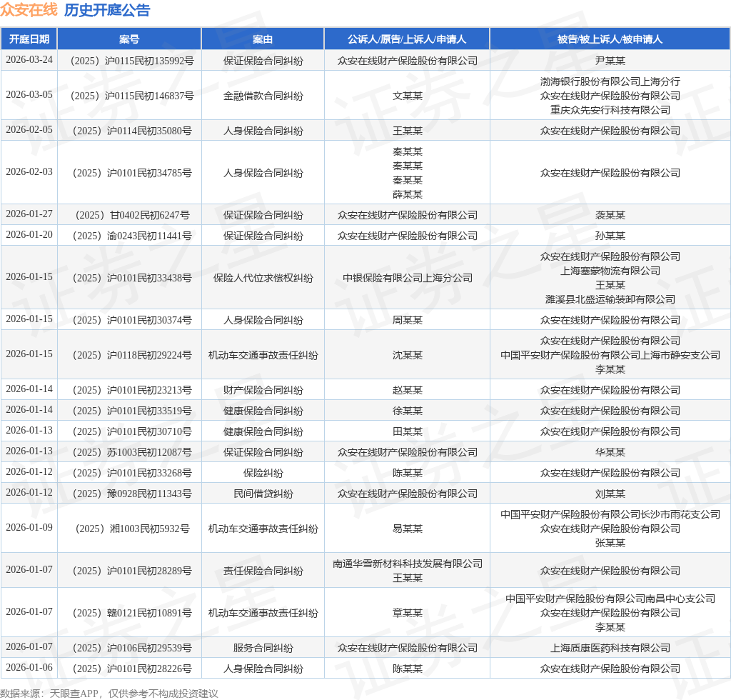Select date cell 2026-01-27

(29, 214)
